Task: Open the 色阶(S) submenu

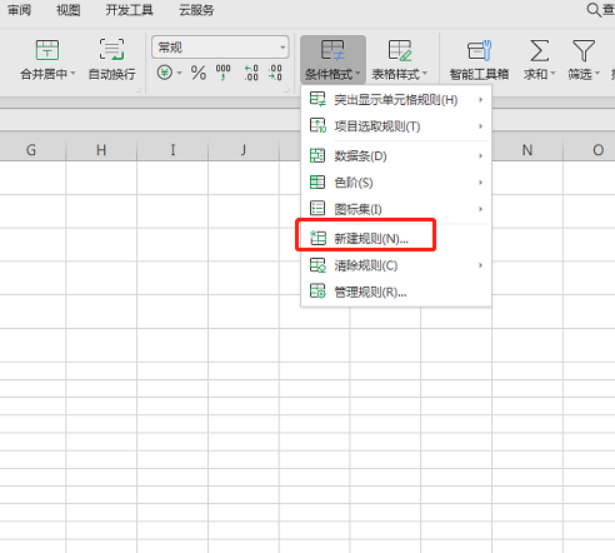Action: 396,183
